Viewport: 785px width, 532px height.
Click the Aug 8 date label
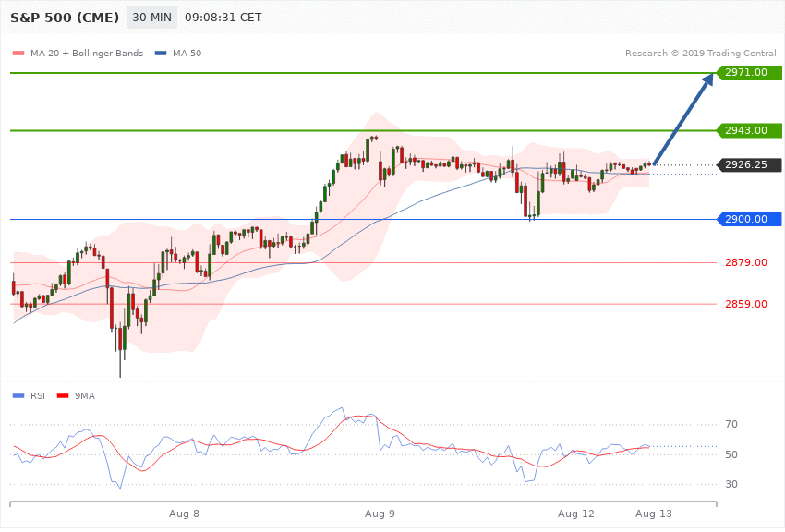tap(184, 514)
